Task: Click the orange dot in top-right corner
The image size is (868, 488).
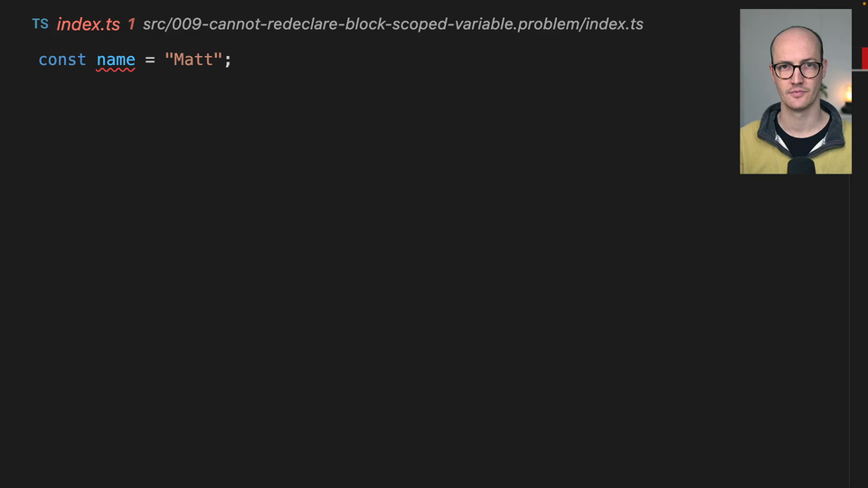Action: 864,2
